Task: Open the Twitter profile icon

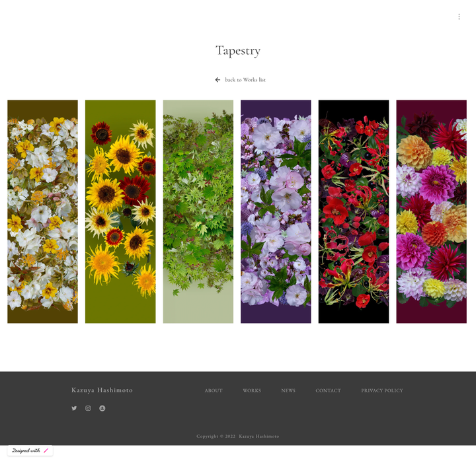Action: pos(74,408)
